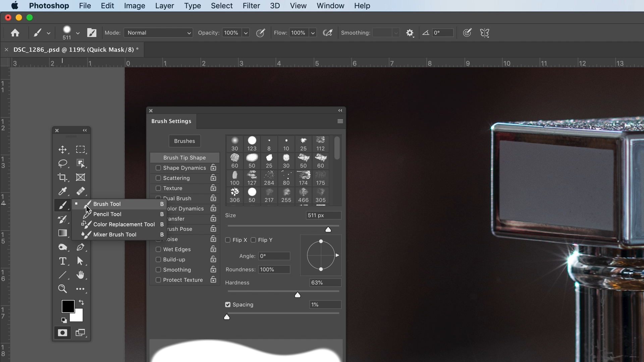Enable Protect Texture checkbox
The width and height of the screenshot is (644, 362).
click(158, 280)
